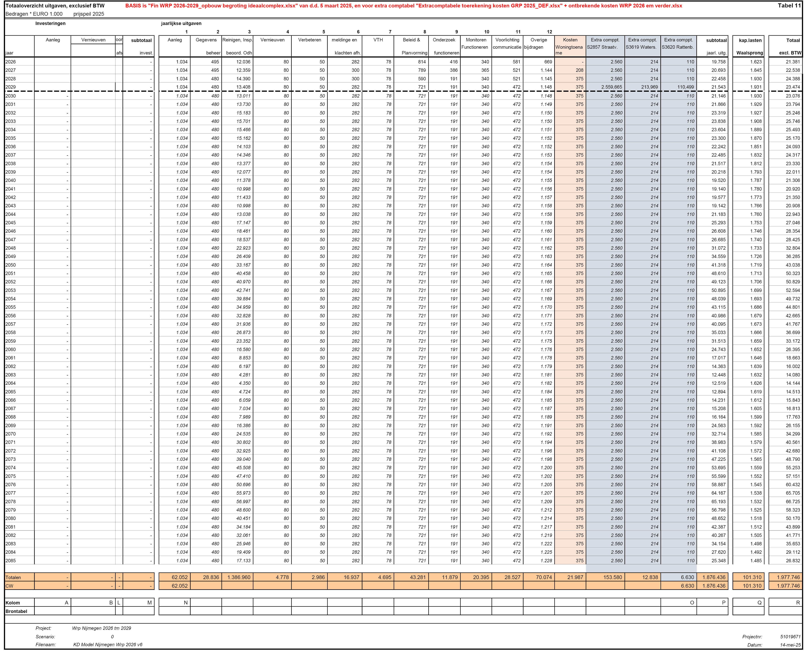
Task: Select the year 2026 row label
Action: point(11,62)
